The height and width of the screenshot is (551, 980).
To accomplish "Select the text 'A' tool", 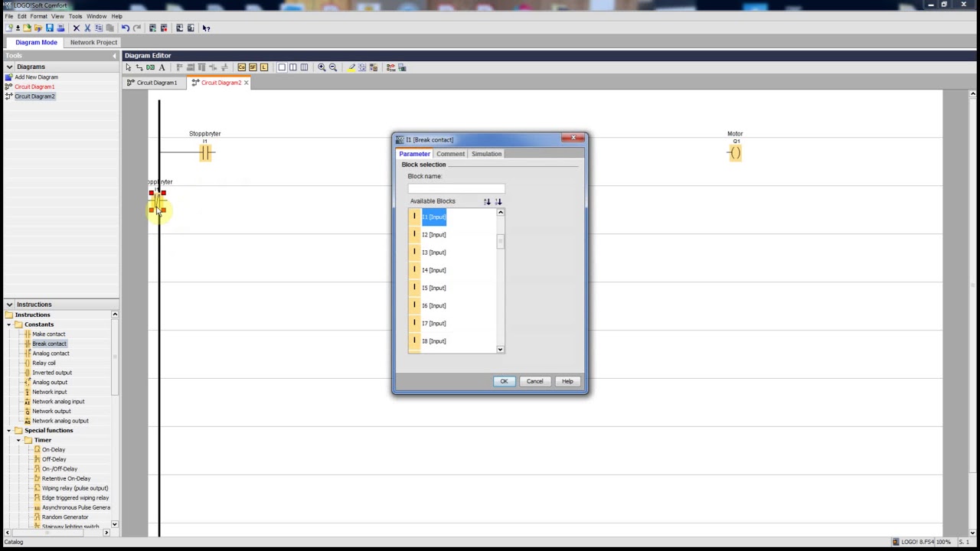I will click(162, 67).
